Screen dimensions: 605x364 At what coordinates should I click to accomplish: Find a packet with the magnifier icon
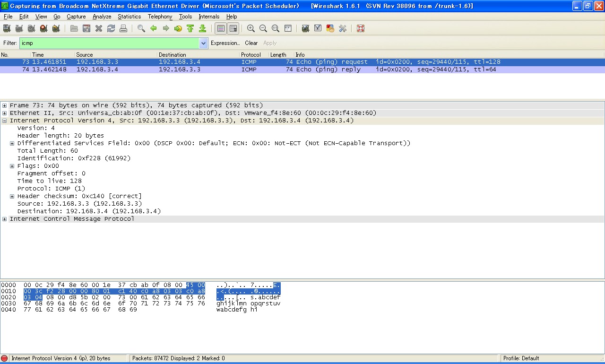tap(141, 28)
